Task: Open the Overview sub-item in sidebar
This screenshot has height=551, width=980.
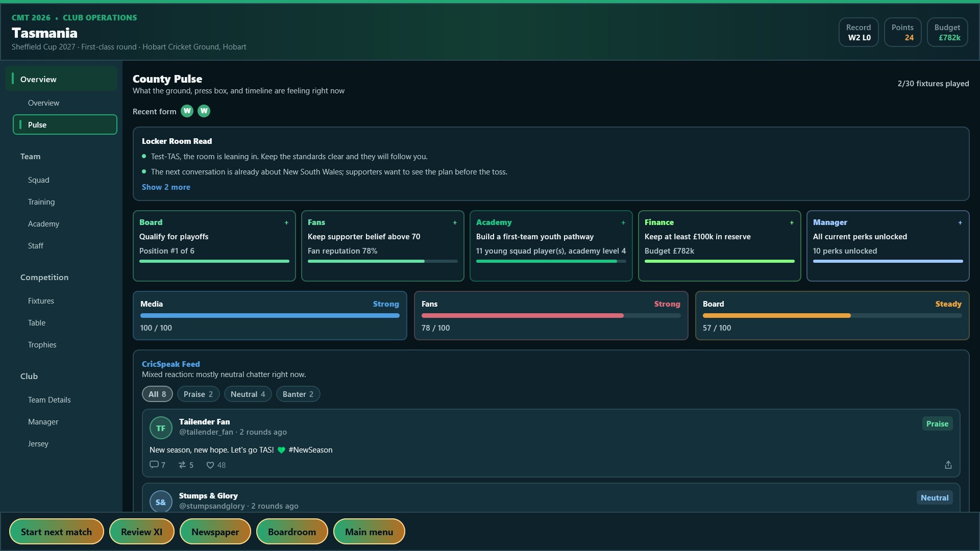Action: click(x=65, y=103)
